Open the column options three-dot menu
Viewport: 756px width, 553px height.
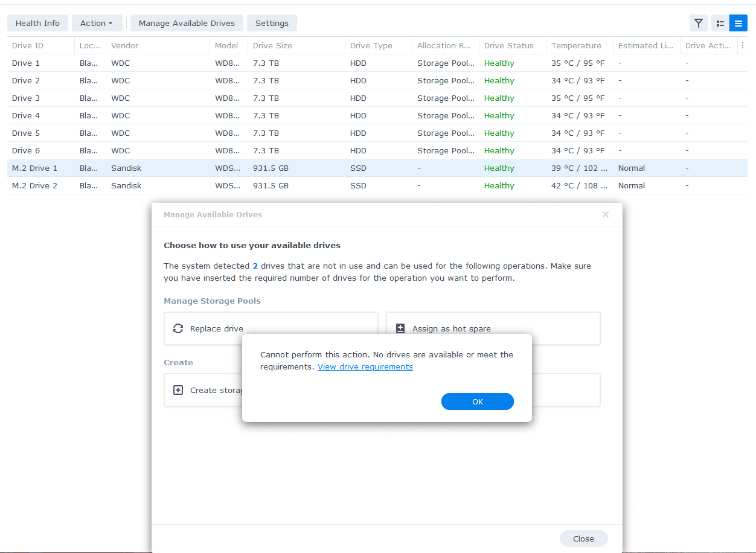pyautogui.click(x=743, y=45)
